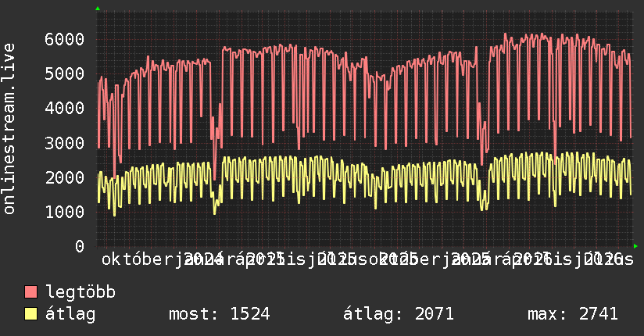Image resolution: width=644 pixels, height=336 pixels.
Task: Click the pink legtöbb legend swatch
Action: 30,292
